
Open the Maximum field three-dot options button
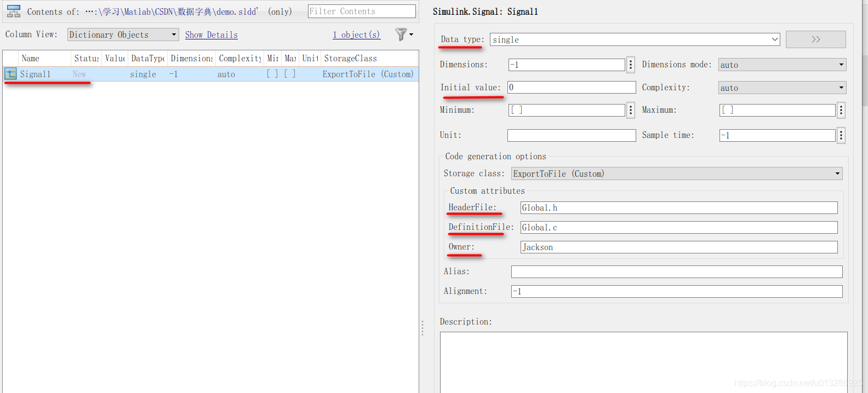pyautogui.click(x=841, y=110)
